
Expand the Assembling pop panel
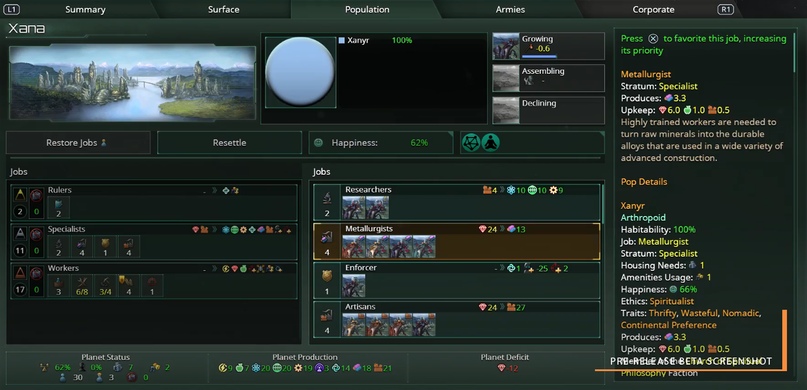[x=548, y=78]
